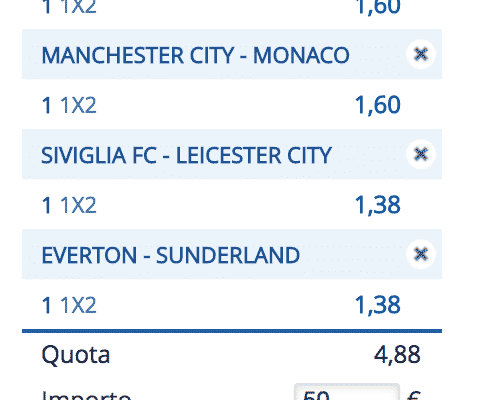Click the cut-off 1X2 label at the top
The height and width of the screenshot is (400, 478).
coord(69,7)
